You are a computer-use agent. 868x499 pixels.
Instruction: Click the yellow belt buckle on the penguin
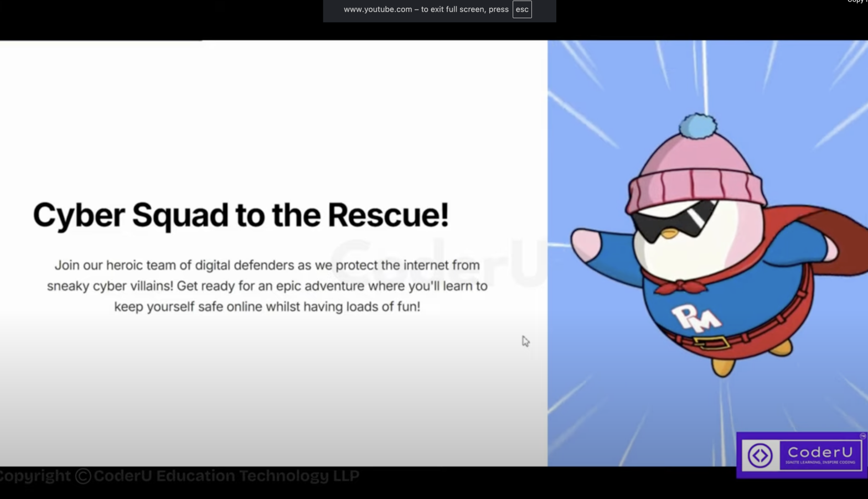pos(711,343)
